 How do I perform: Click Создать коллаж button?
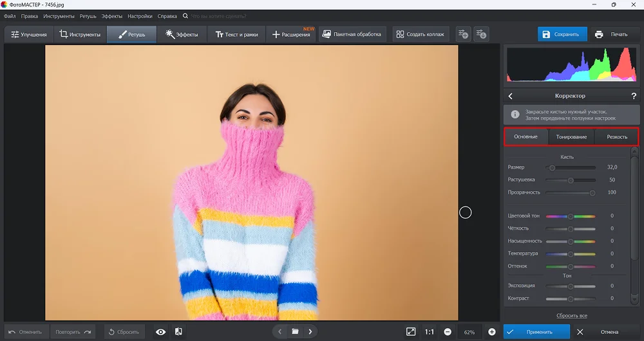pyautogui.click(x=421, y=35)
